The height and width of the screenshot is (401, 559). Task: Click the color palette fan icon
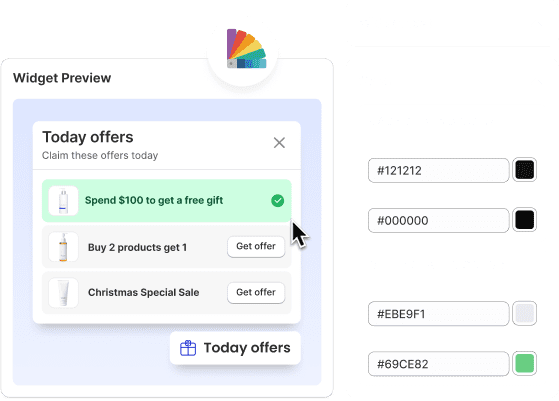click(x=247, y=48)
